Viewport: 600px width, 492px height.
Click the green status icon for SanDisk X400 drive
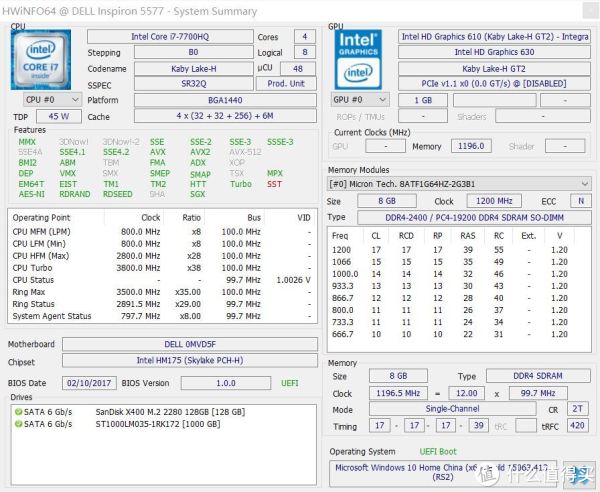18,412
